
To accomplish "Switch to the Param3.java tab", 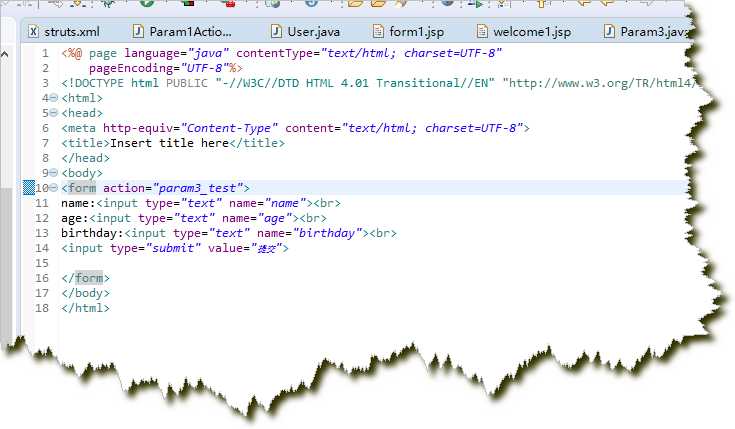I will (x=647, y=32).
